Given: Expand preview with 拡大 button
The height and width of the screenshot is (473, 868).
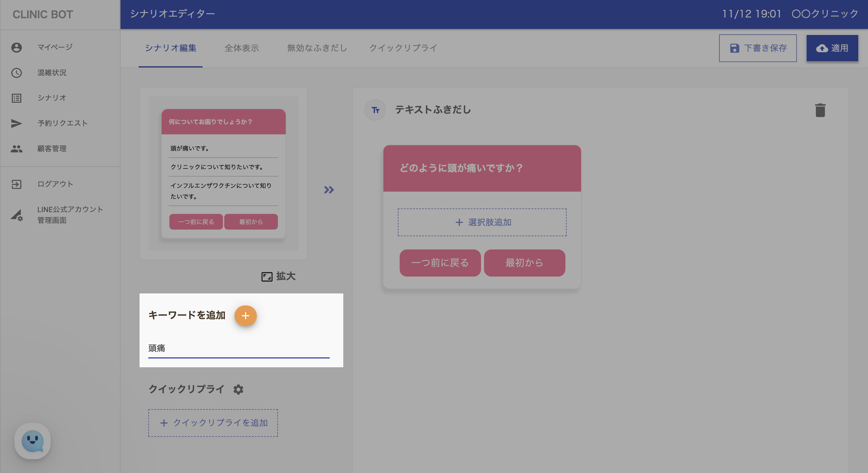Looking at the screenshot, I should (278, 277).
